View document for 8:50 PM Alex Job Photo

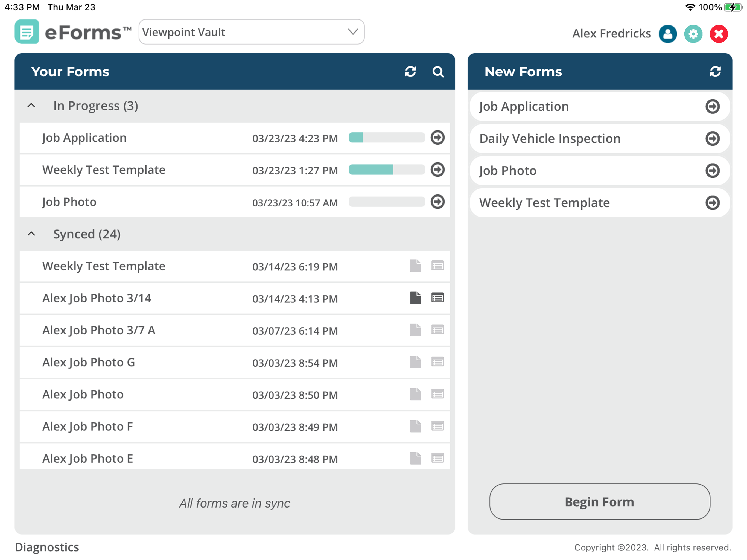click(416, 394)
